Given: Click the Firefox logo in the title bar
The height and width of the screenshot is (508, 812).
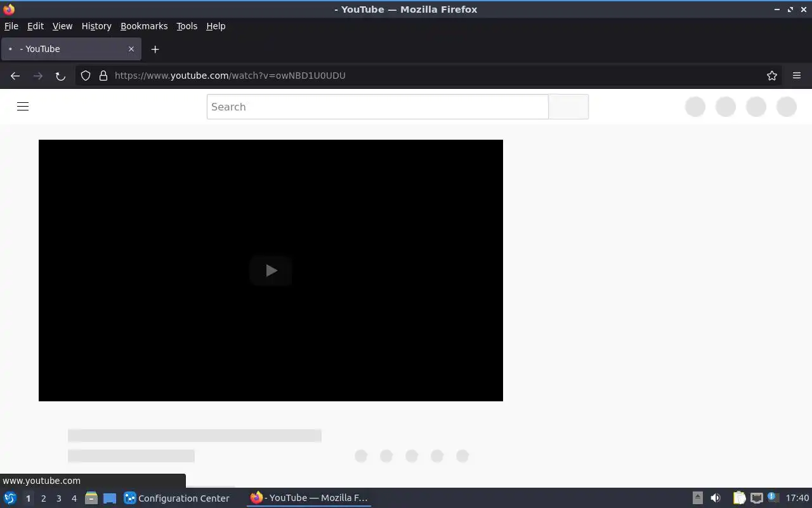Looking at the screenshot, I should coord(9,9).
